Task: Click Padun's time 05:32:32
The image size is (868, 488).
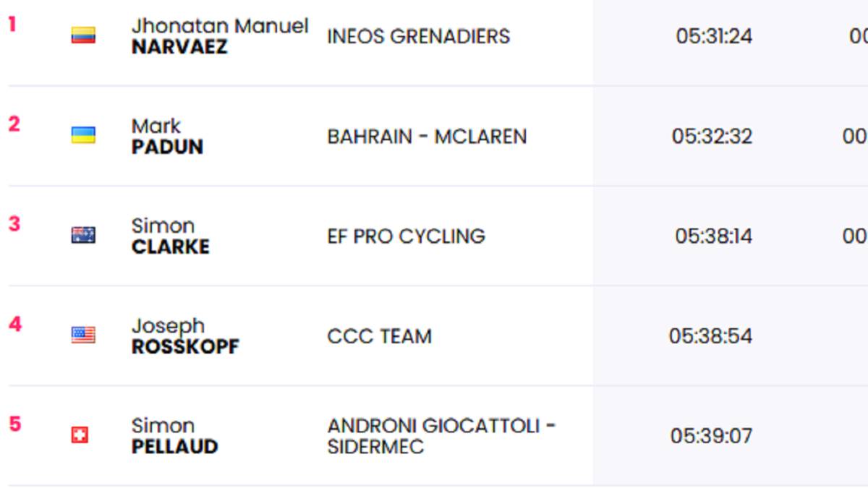Action: (712, 136)
